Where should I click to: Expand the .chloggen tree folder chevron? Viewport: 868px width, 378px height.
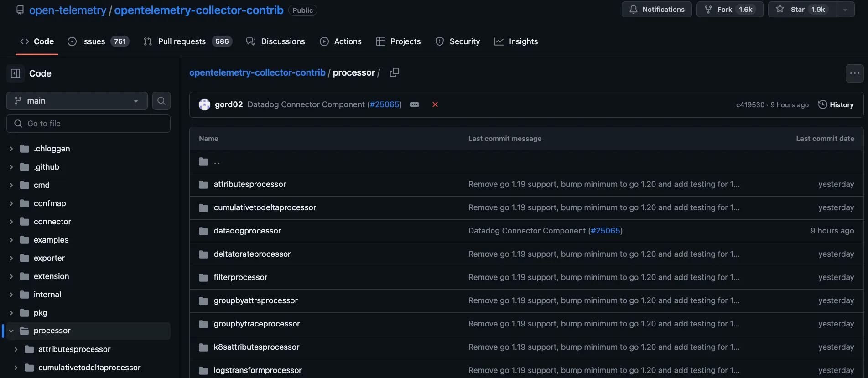(x=11, y=149)
